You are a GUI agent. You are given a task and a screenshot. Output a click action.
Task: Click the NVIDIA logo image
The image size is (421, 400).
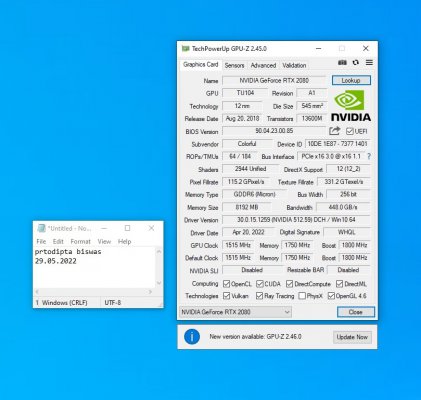click(x=351, y=105)
